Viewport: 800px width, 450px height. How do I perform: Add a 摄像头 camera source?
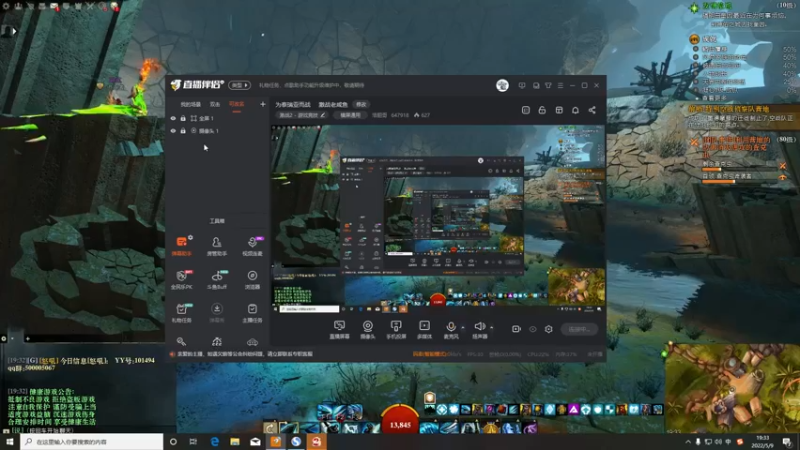click(367, 329)
